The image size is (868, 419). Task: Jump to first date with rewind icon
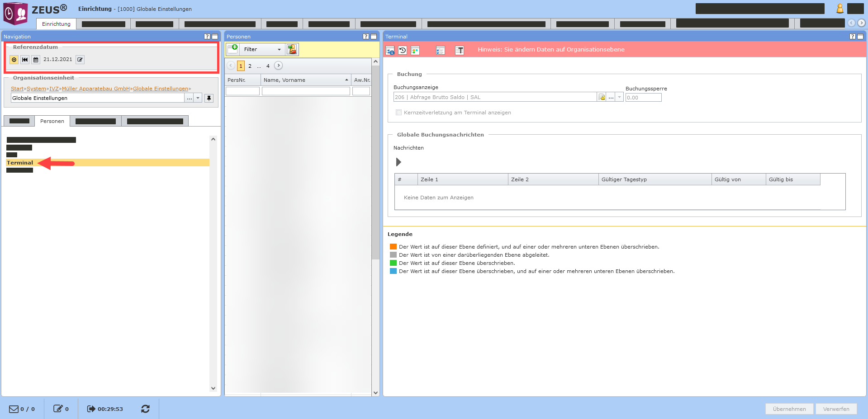point(25,60)
